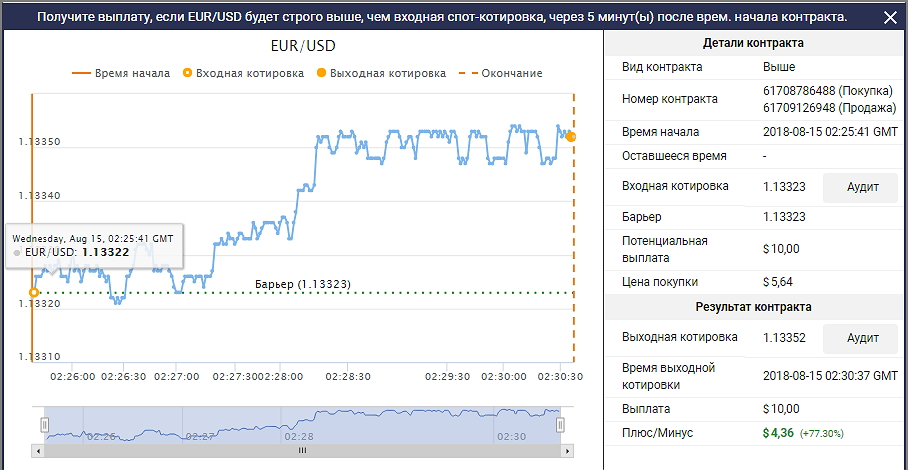Click the right navigator range handle
908x470 pixels.
[560, 425]
